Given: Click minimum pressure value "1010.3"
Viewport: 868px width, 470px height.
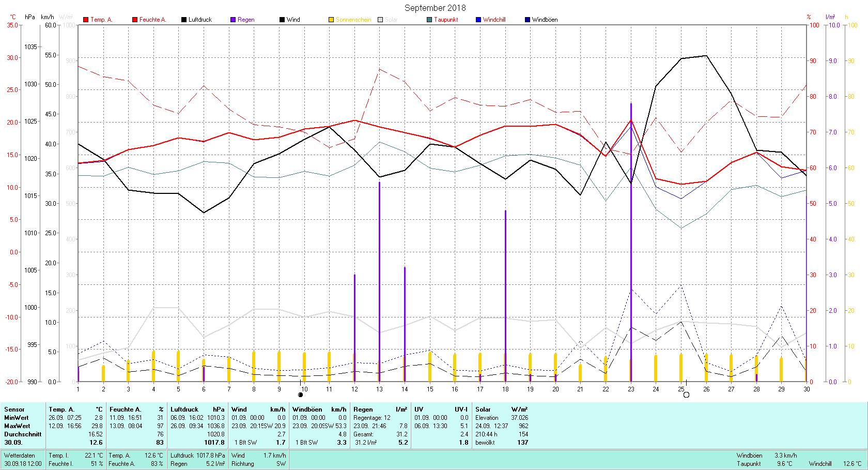Looking at the screenshot, I should click(x=216, y=418).
